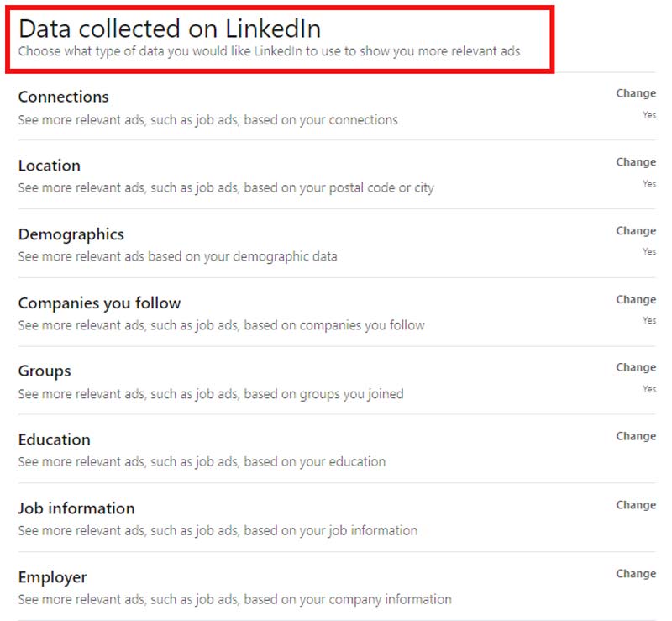This screenshot has width=672, height=621.
Task: Click Change for the Connections setting
Action: [x=635, y=93]
